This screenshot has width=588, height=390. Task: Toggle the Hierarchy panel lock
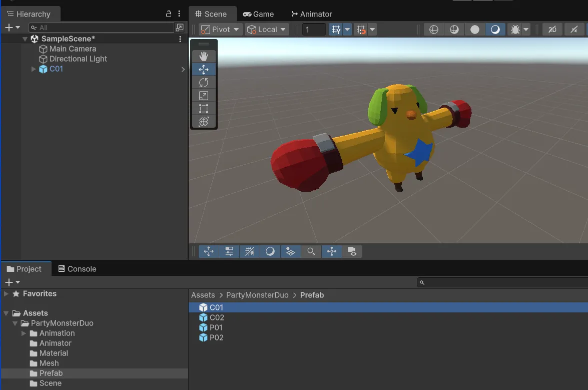pos(169,14)
